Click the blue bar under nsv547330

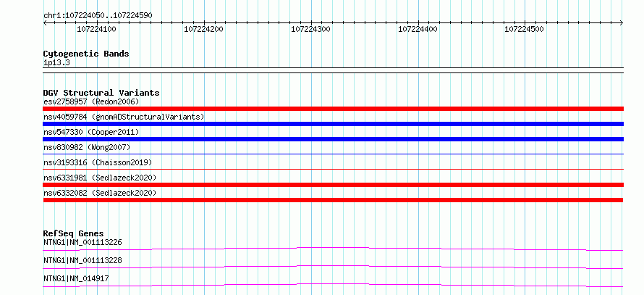point(333,139)
